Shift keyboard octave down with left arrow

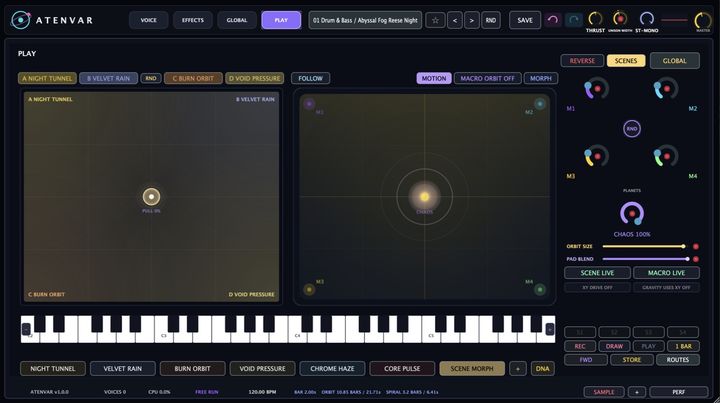[x=26, y=329]
